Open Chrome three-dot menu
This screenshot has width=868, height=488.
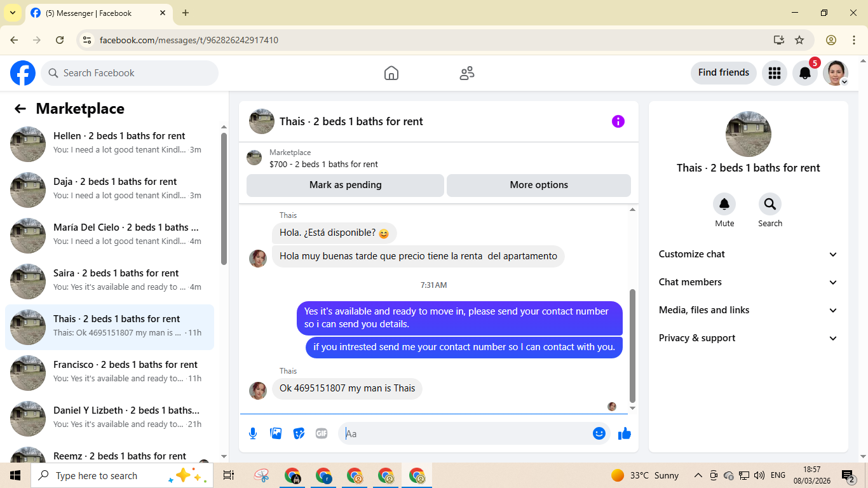pyautogui.click(x=854, y=40)
